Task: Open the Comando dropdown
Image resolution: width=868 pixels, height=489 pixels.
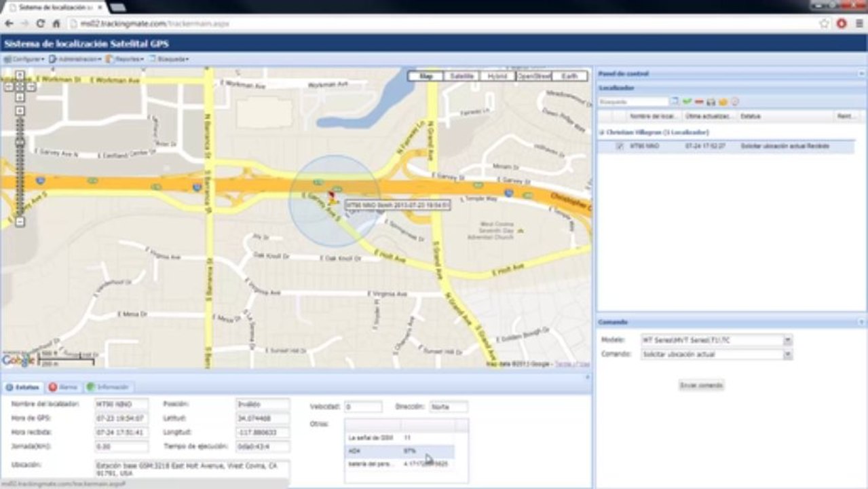Action: (788, 355)
